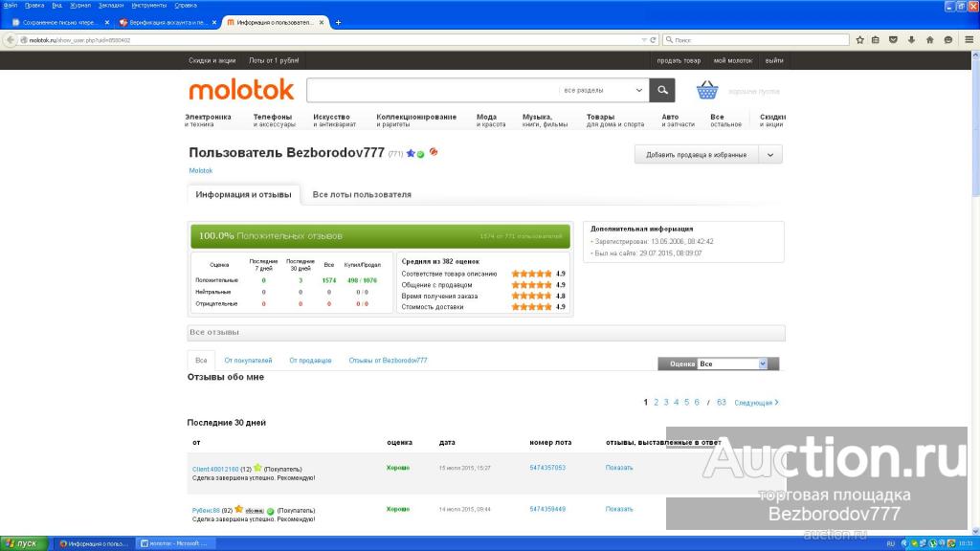Go to browser home page icon
Screen dimensions: 980x551
coord(930,40)
